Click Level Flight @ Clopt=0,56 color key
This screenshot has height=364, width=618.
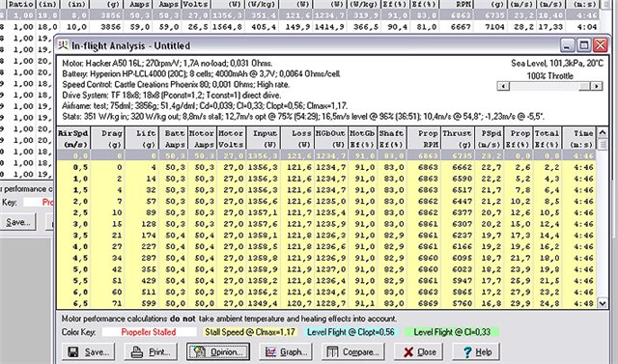tap(351, 332)
